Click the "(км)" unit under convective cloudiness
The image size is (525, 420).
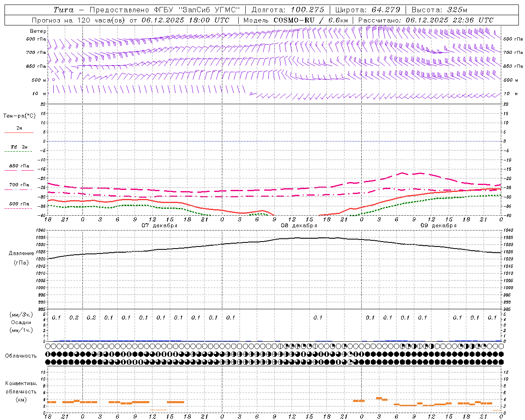pos(21,399)
